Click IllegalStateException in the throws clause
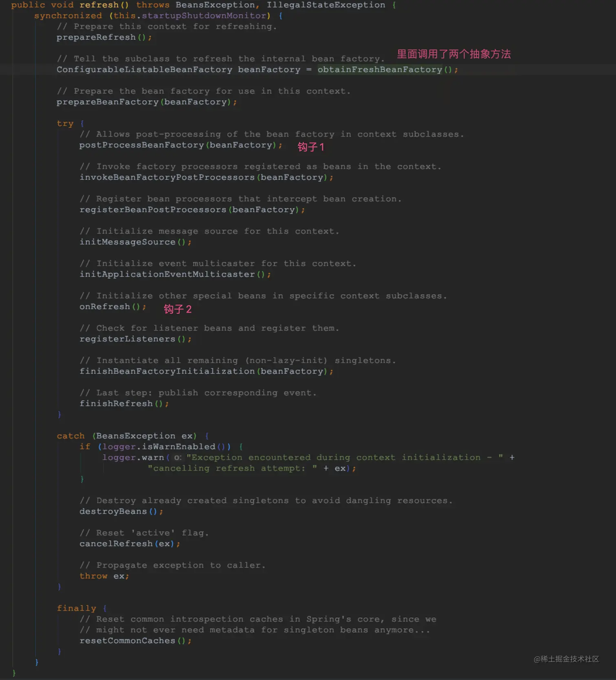 (326, 5)
